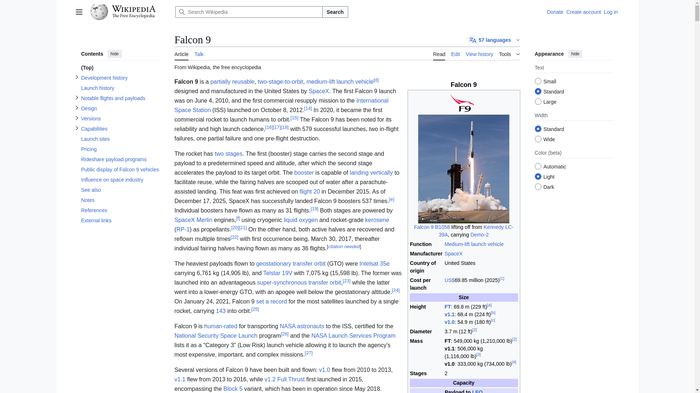Open the NASA Launch Services Program link

pyautogui.click(x=353, y=335)
